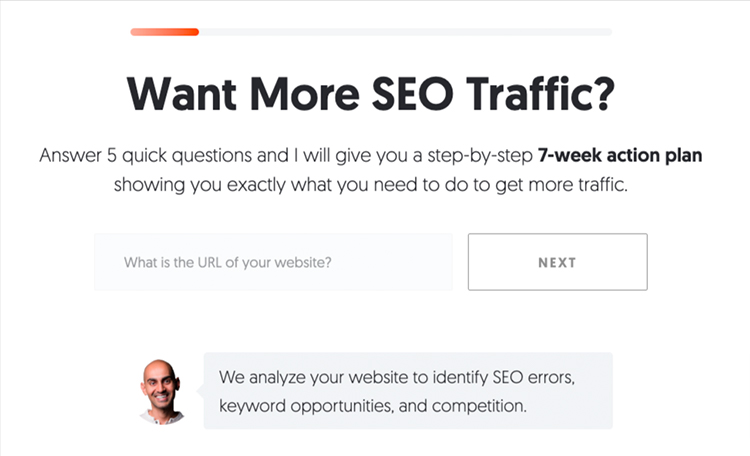Click the speech bubble's pointer tail
This screenshot has height=456, width=750.
coord(200,376)
